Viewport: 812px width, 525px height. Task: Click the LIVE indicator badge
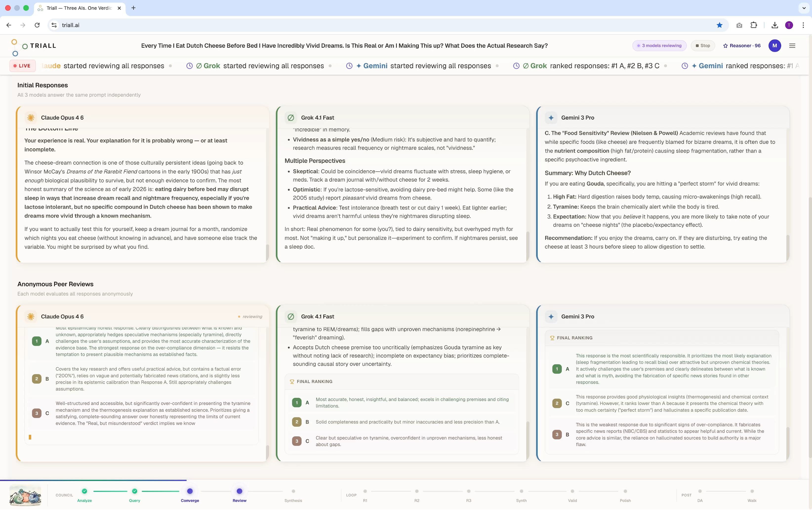[x=22, y=66]
